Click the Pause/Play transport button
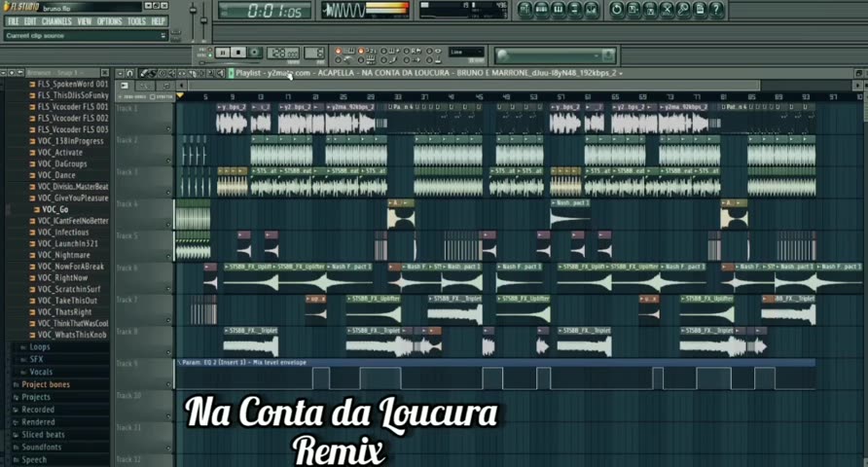This screenshot has width=868, height=467. (x=223, y=53)
